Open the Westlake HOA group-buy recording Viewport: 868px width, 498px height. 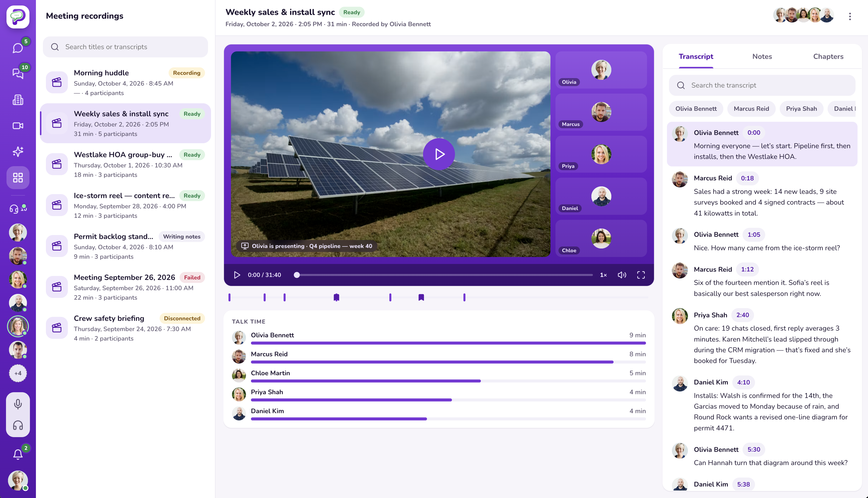tap(125, 164)
